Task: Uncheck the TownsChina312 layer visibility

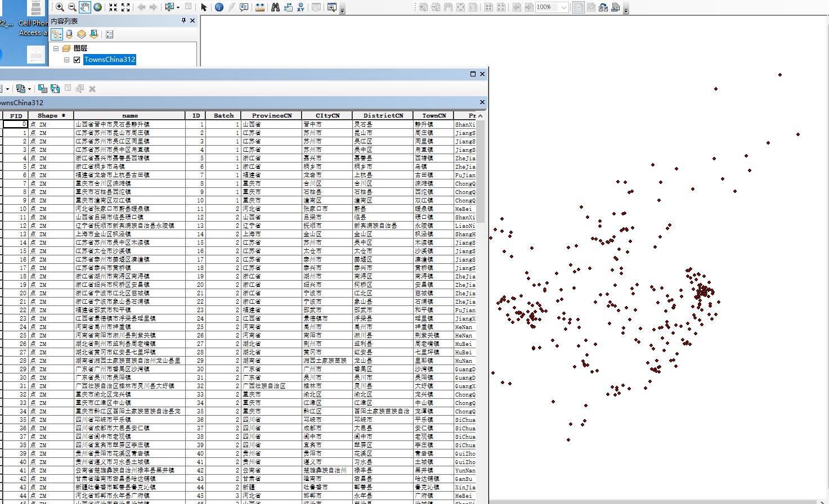Action: point(77,60)
